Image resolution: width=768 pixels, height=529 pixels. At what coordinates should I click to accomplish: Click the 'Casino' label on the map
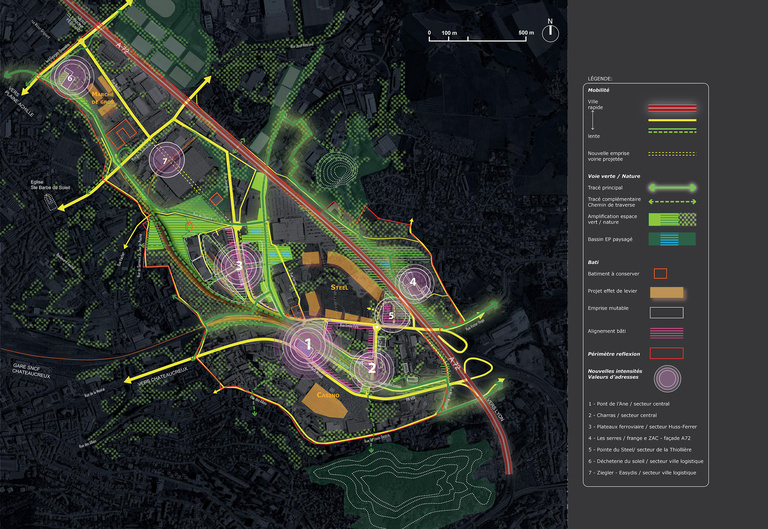click(x=328, y=395)
